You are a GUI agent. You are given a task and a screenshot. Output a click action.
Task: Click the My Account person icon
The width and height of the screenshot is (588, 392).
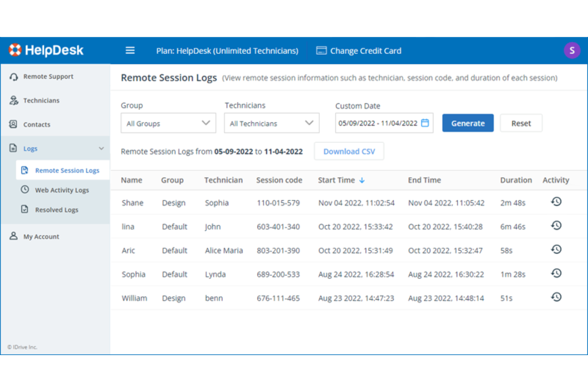tap(14, 236)
